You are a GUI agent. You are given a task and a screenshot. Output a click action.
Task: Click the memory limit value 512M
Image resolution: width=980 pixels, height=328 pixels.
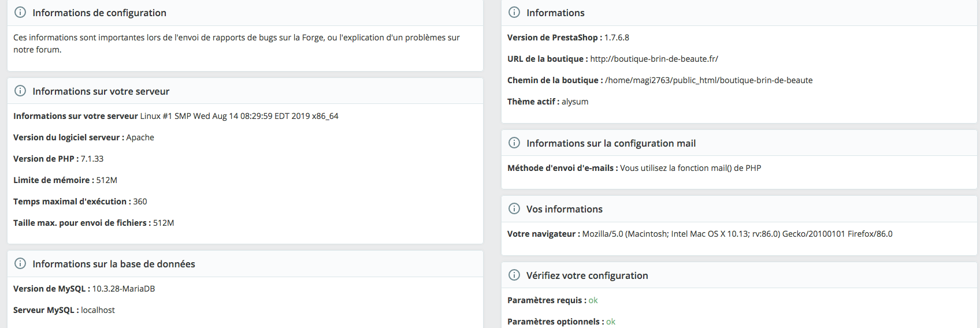tap(106, 180)
